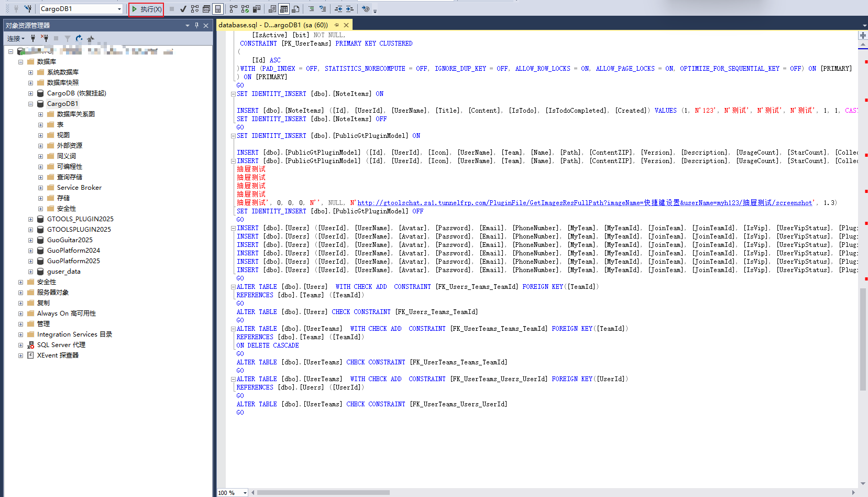Collapse the CargoDB1 database node

tap(30, 104)
